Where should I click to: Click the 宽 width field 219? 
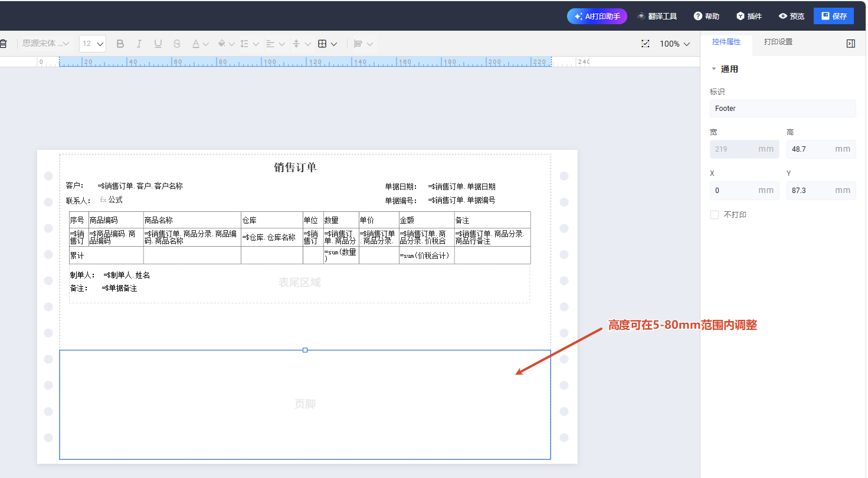[744, 149]
